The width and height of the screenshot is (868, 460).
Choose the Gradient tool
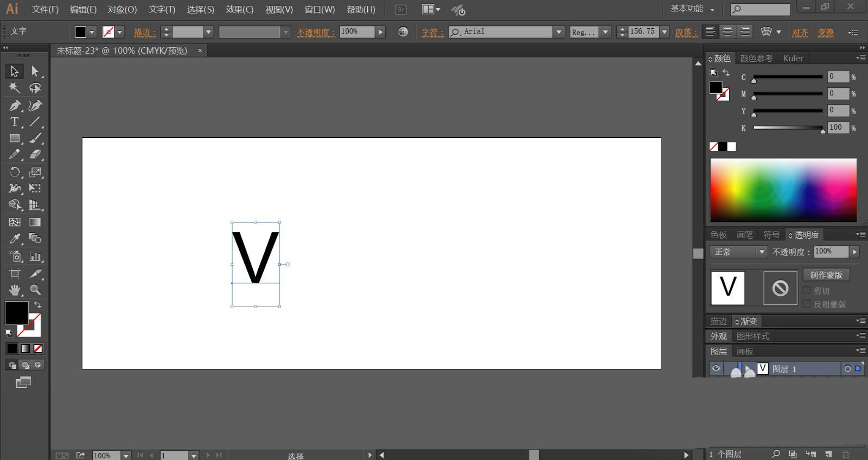(x=35, y=222)
